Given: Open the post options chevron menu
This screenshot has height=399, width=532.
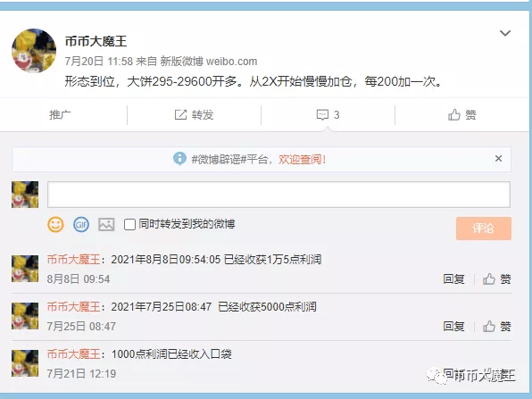Looking at the screenshot, I should tap(505, 33).
